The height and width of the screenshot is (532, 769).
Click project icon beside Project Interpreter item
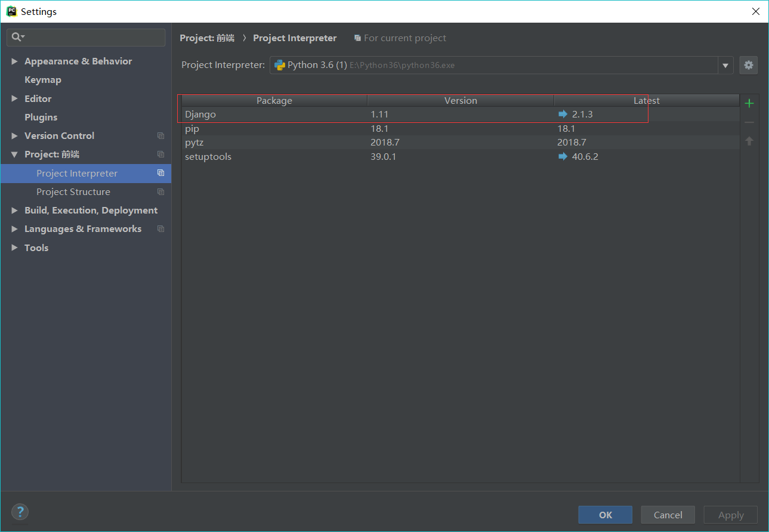click(x=160, y=173)
